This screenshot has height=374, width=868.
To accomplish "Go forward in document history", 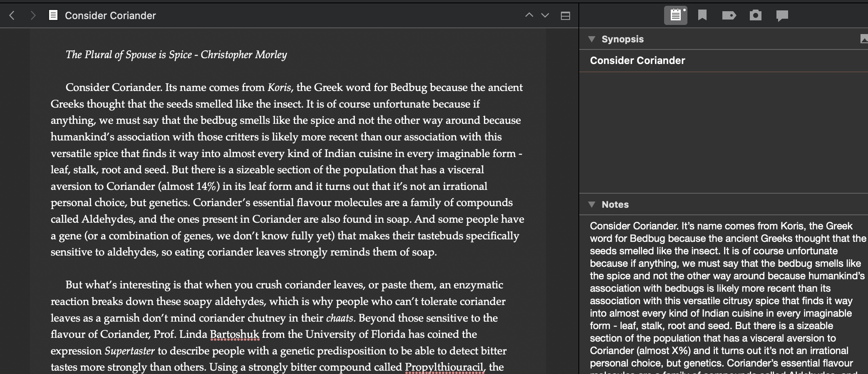I will point(33,16).
